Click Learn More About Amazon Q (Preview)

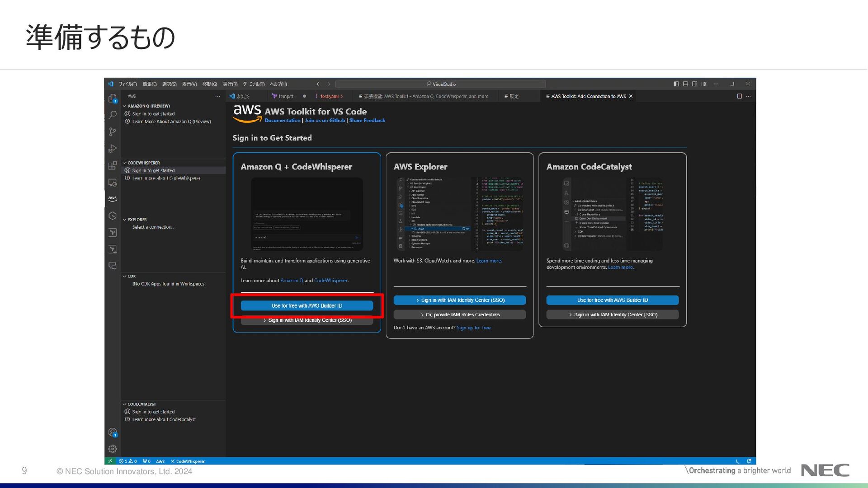tap(171, 122)
